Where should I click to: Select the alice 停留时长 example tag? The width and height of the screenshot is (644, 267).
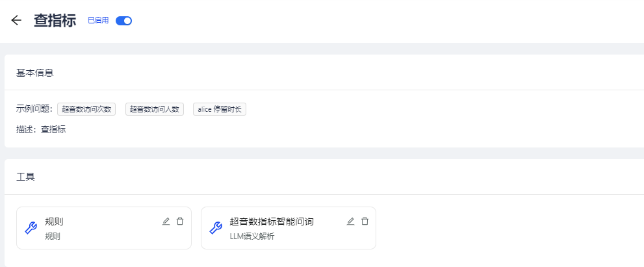coord(220,109)
